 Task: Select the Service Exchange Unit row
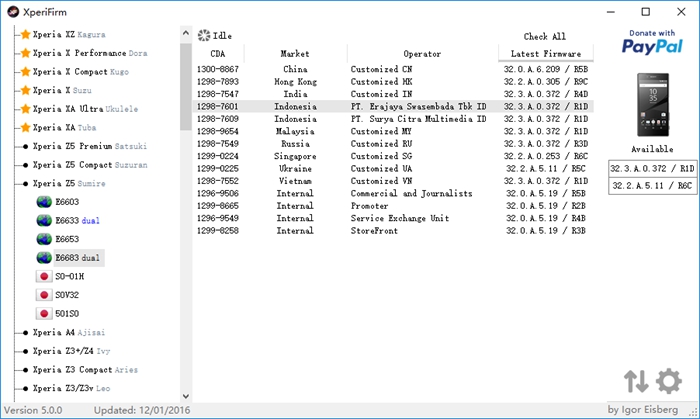(x=393, y=218)
